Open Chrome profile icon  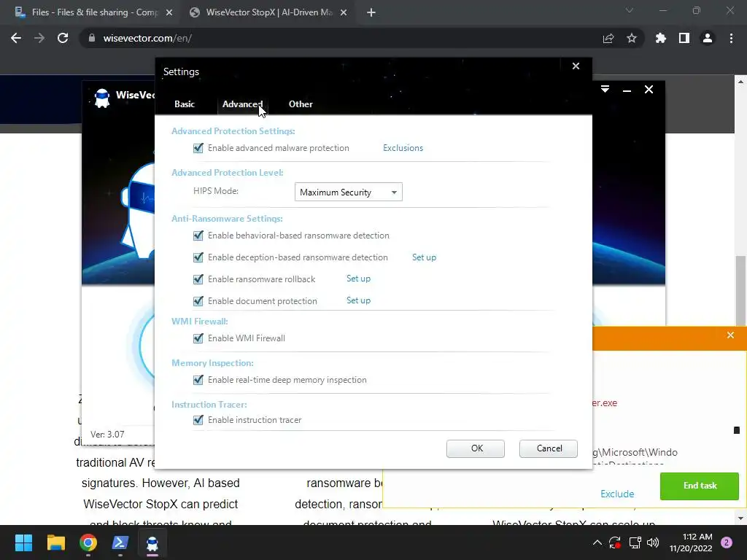coord(708,38)
